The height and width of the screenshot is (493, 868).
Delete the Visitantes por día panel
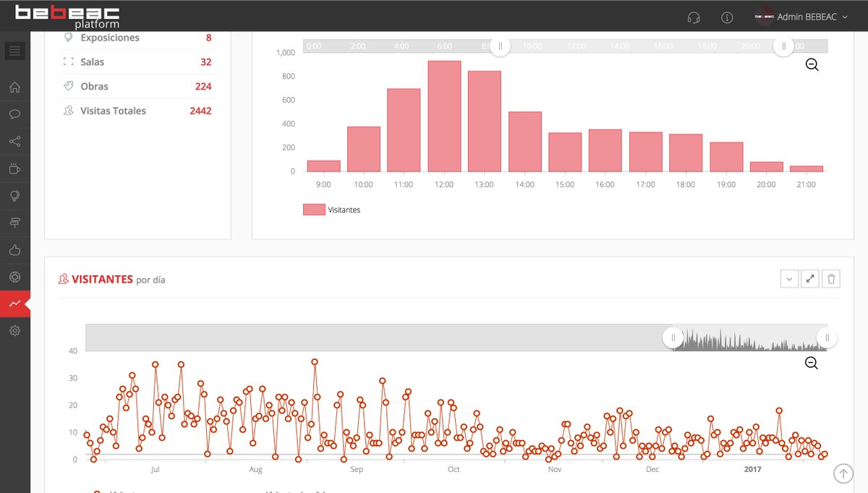[831, 279]
